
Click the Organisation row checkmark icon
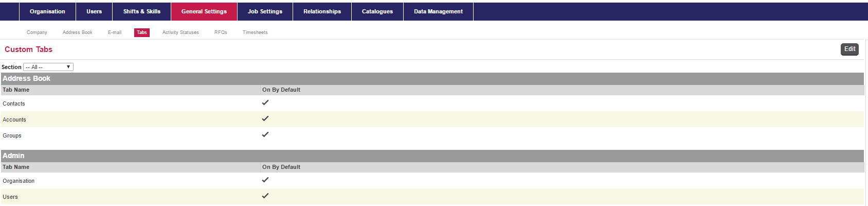(265, 180)
